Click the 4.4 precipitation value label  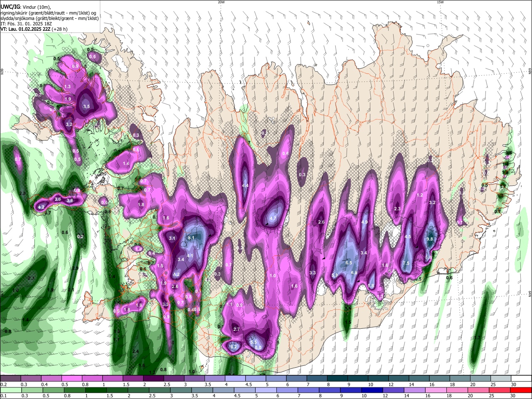point(245,185)
